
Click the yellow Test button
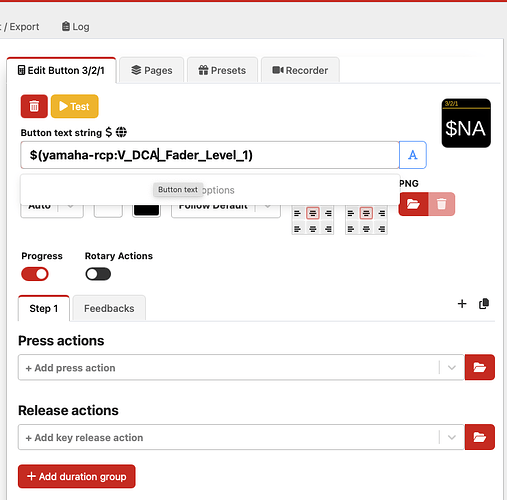(75, 106)
